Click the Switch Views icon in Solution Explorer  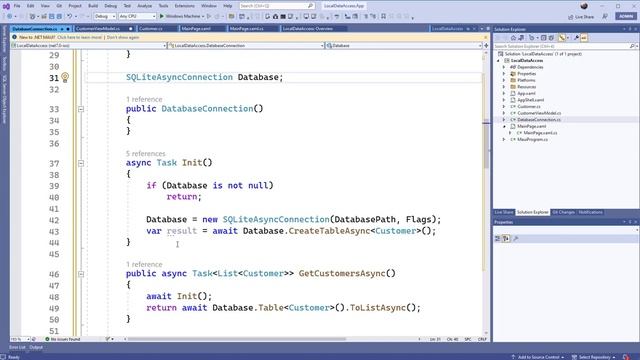(x=521, y=38)
